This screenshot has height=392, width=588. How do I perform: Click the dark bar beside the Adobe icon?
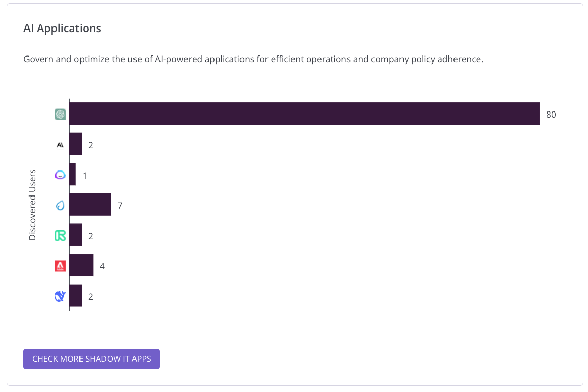(82, 265)
